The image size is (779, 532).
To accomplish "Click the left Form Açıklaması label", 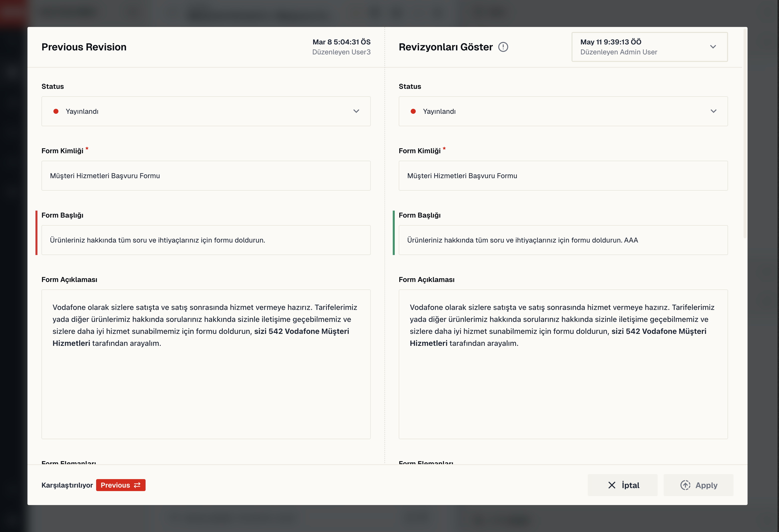I will 69,279.
